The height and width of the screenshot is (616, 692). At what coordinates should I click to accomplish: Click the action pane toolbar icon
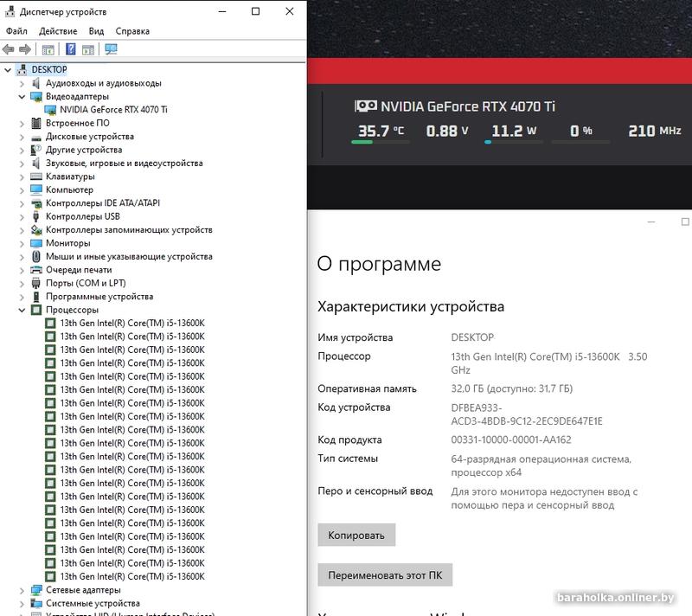(88, 49)
